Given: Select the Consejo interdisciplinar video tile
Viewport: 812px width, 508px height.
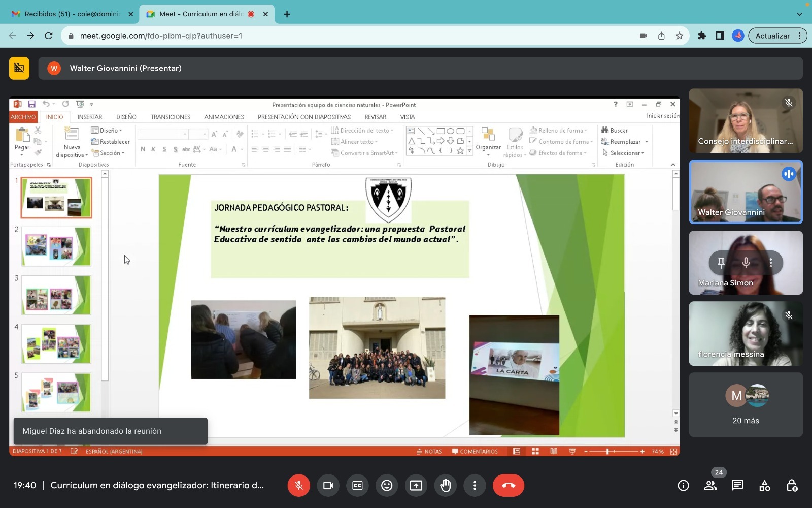Looking at the screenshot, I should [746, 121].
